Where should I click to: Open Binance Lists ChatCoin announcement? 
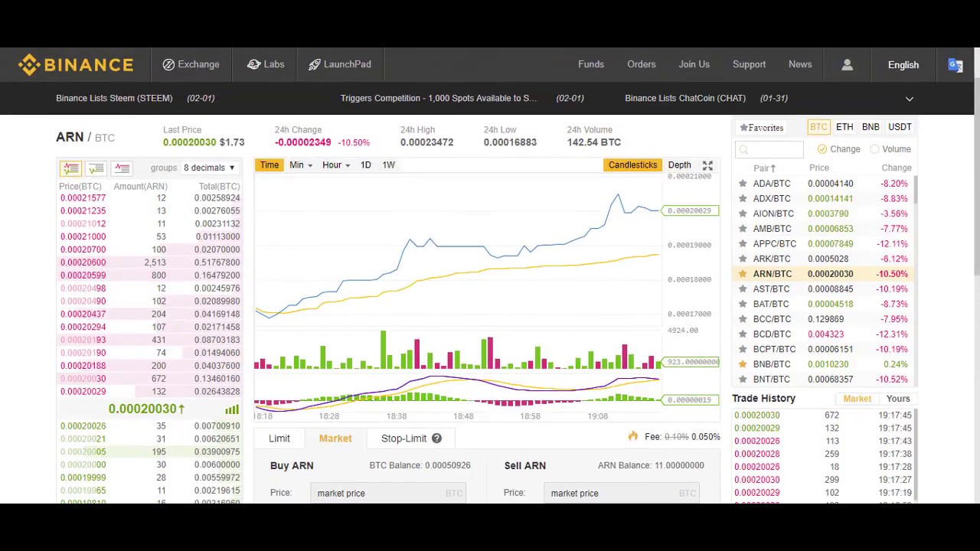coord(685,98)
